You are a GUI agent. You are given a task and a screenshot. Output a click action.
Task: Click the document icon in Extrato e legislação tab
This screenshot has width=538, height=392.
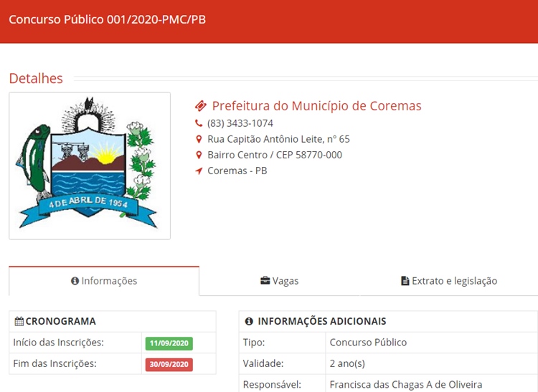[405, 281]
